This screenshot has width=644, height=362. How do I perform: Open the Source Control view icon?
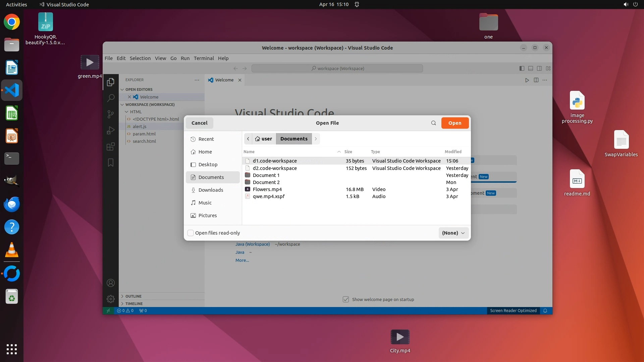coord(110,114)
